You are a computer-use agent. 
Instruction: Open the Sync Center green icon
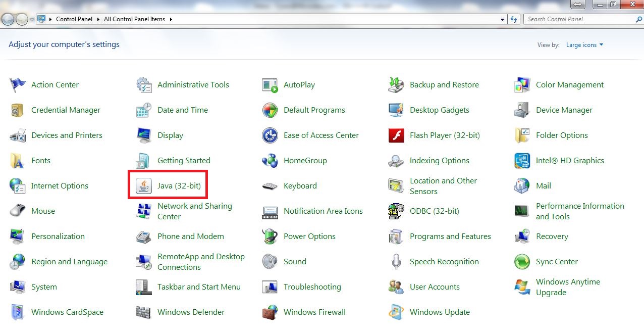(x=522, y=262)
